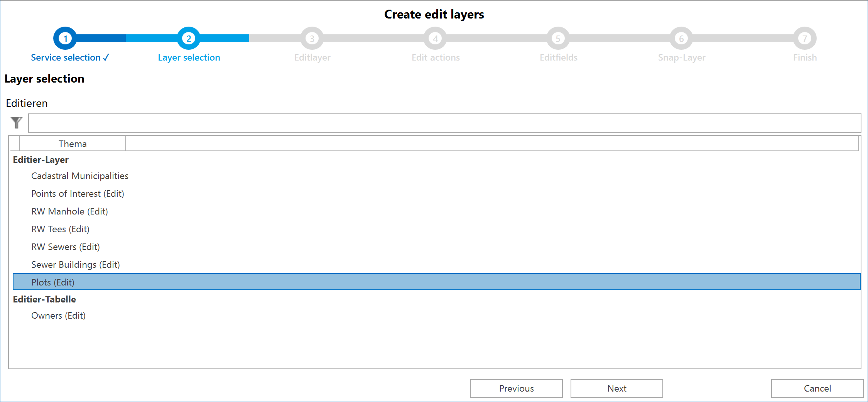Click step 2 Layer selection circle

click(x=189, y=38)
